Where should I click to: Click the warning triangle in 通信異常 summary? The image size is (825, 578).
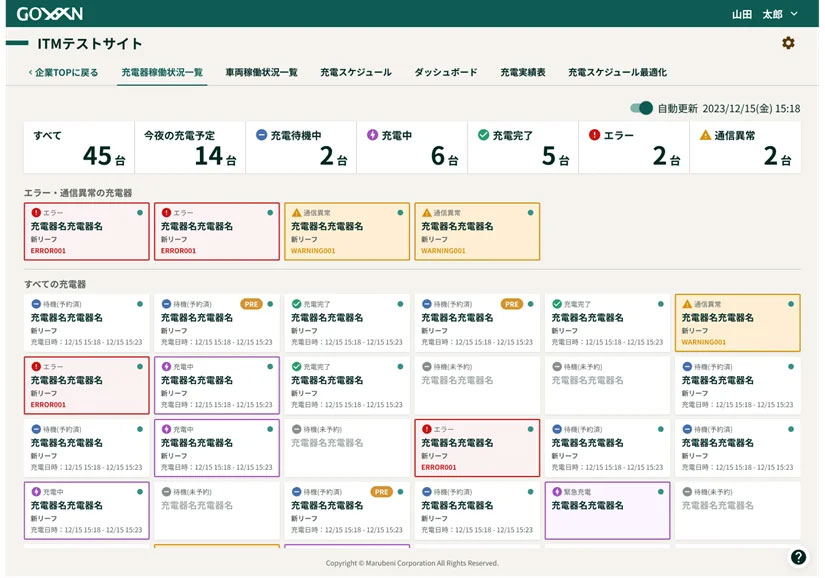point(705,135)
